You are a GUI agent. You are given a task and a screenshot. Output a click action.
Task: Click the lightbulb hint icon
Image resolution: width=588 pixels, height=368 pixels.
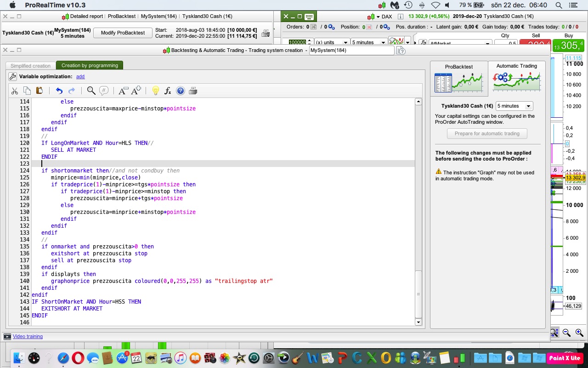(155, 91)
